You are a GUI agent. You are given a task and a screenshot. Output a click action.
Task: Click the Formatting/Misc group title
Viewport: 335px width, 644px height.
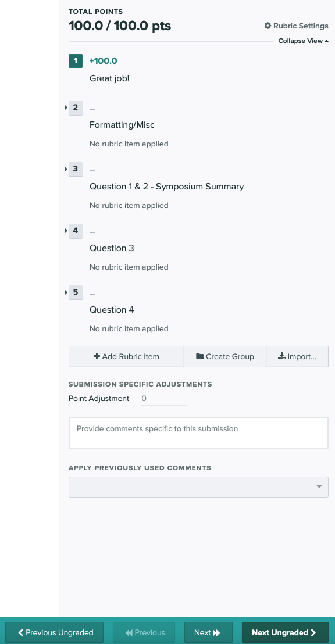[122, 125]
